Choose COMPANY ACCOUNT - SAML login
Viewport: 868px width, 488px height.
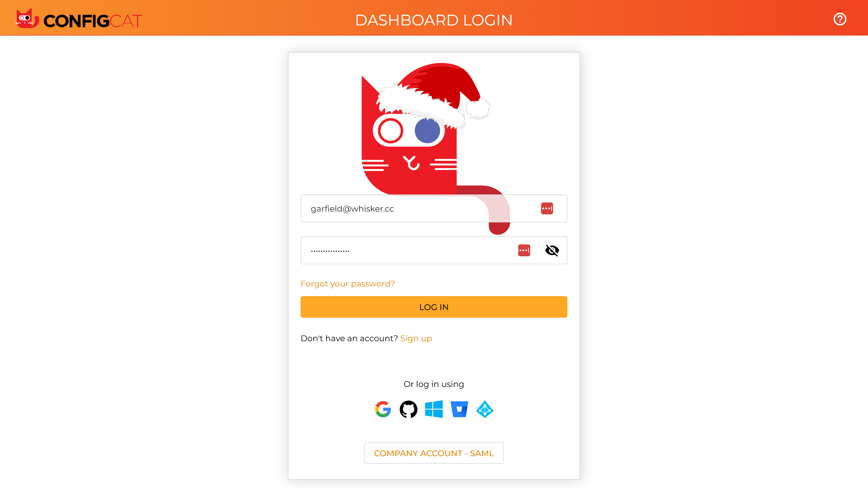(434, 453)
